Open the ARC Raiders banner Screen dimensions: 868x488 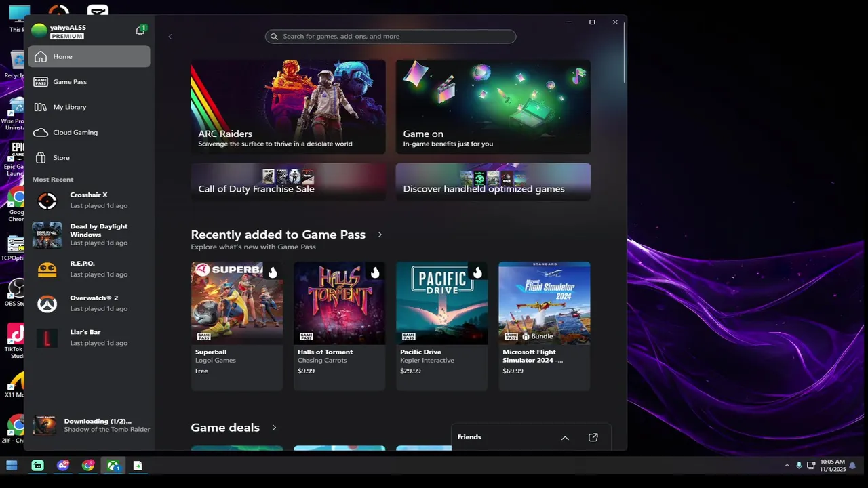(x=288, y=107)
